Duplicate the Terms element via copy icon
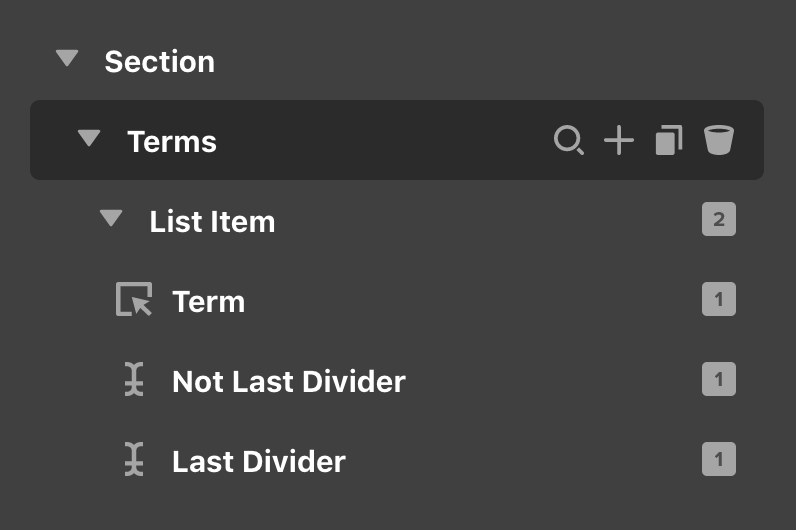 (x=669, y=140)
